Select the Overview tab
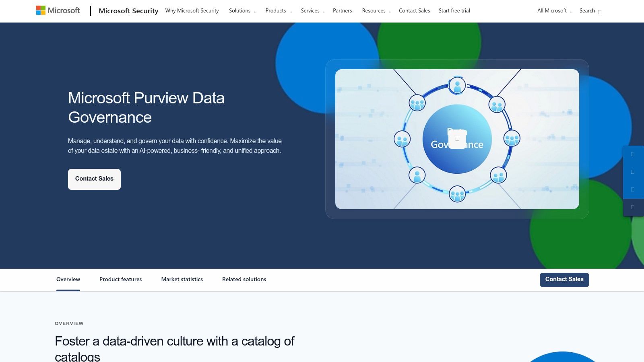The image size is (644, 362). pos(68,280)
